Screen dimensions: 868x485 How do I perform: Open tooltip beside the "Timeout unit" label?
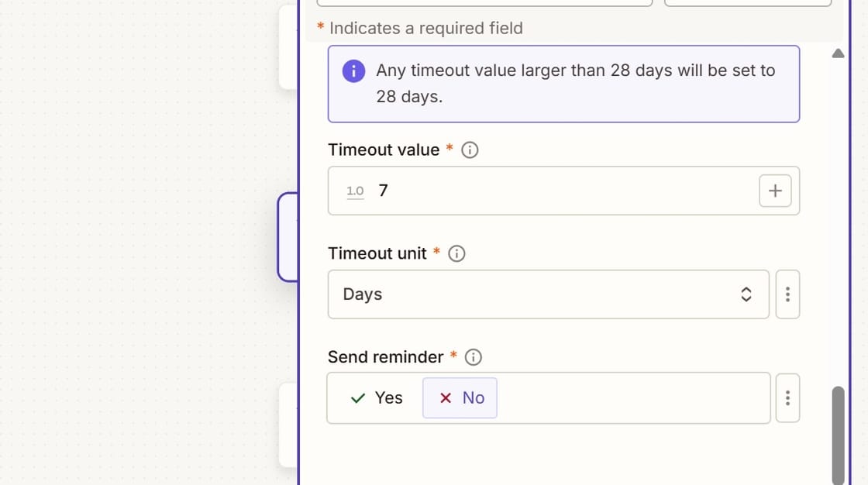456,253
